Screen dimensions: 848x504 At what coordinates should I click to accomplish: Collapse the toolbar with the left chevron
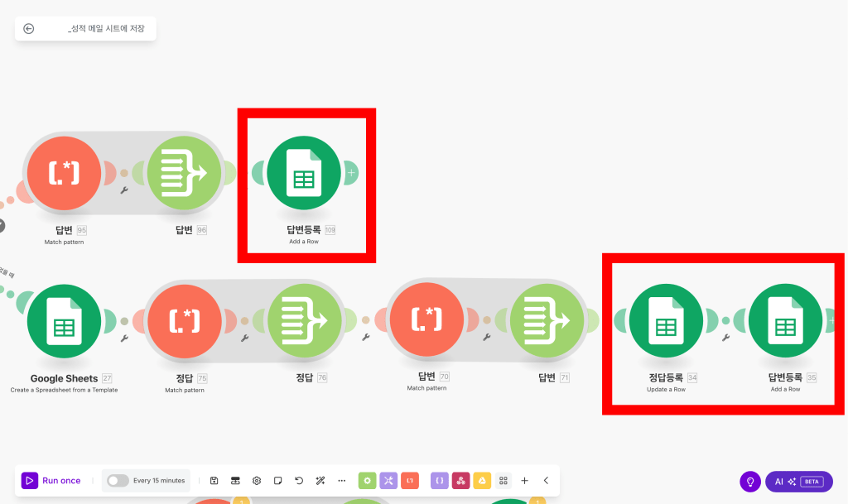[x=545, y=480]
